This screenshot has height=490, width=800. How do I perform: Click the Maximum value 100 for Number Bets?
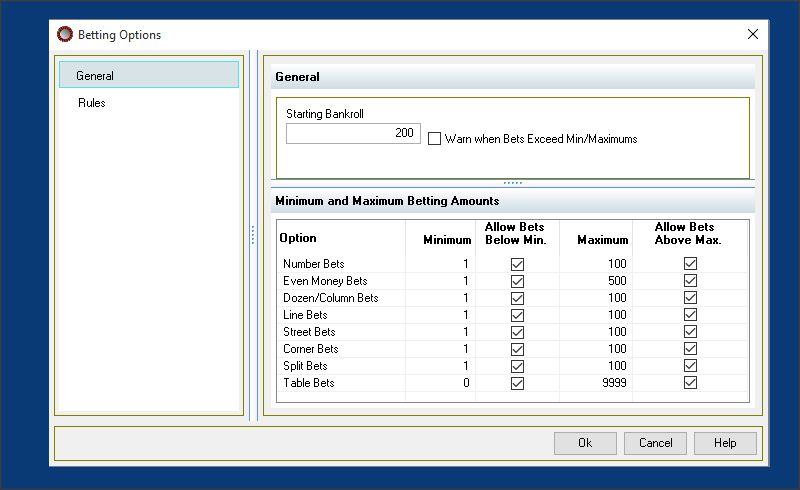(617, 264)
